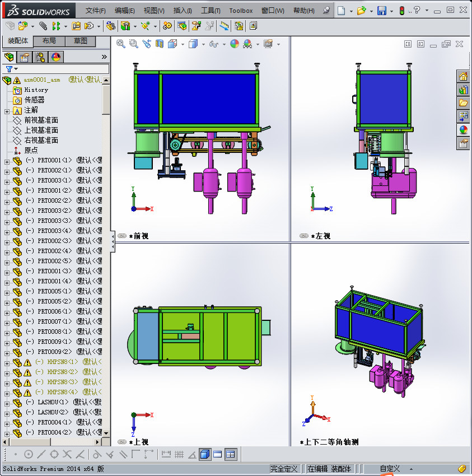Open the Design Library panel icon
The height and width of the screenshot is (476, 472).
[x=464, y=90]
